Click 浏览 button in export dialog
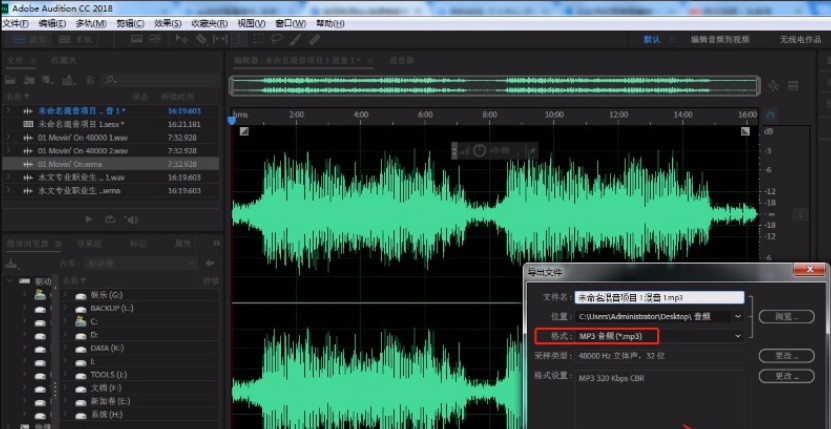 pos(786,317)
